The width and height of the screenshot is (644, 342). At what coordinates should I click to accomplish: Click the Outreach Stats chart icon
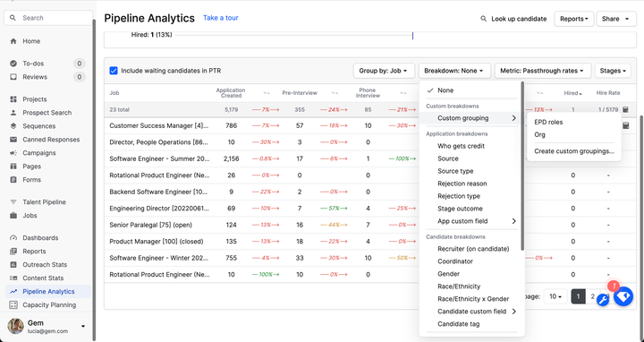[13, 265]
